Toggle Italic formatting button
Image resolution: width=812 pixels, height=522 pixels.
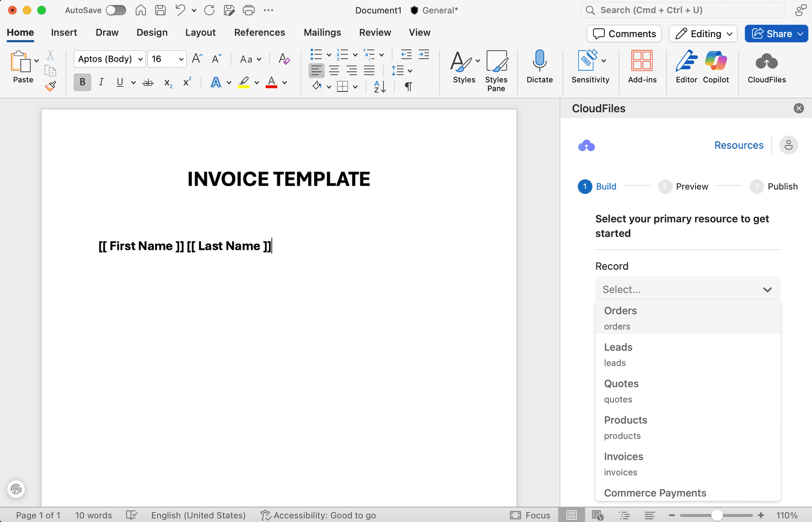[x=101, y=82]
